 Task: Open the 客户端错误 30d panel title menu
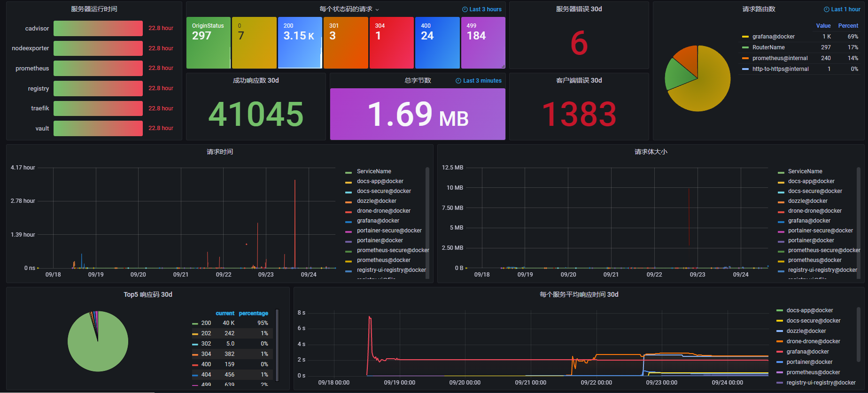point(579,80)
